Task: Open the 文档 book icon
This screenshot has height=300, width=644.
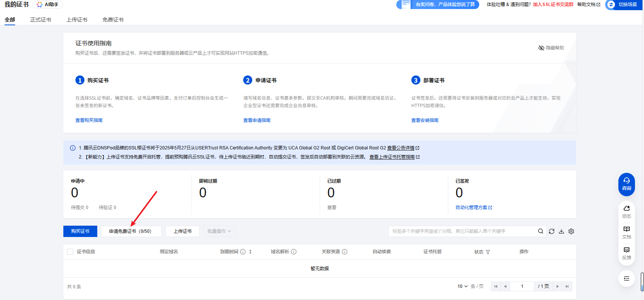Action: (x=626, y=232)
